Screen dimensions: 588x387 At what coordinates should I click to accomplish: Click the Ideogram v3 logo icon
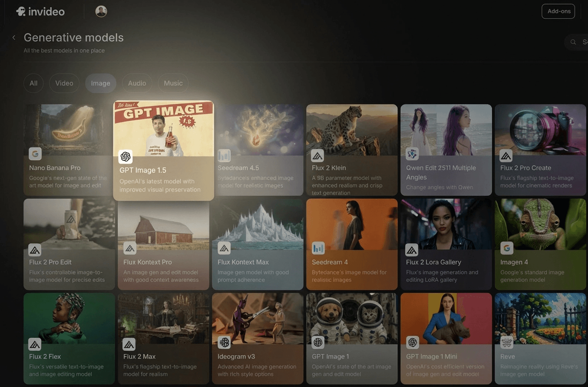coord(224,342)
